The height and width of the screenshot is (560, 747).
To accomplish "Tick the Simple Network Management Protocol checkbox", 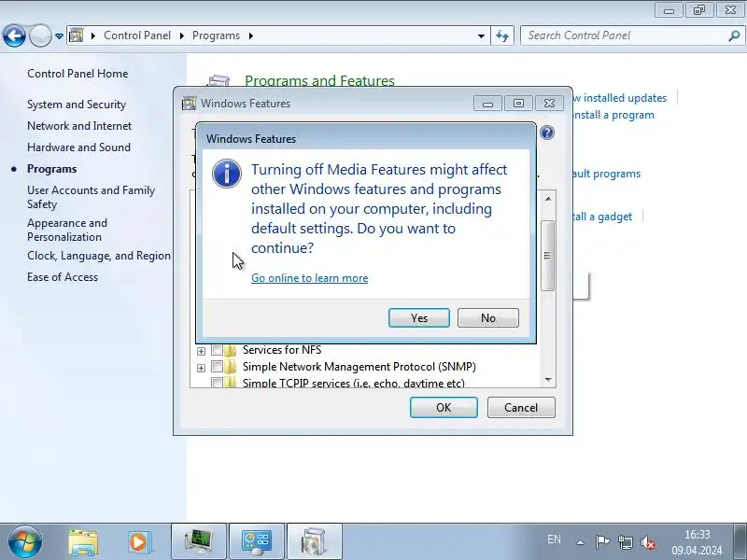I will [x=217, y=366].
